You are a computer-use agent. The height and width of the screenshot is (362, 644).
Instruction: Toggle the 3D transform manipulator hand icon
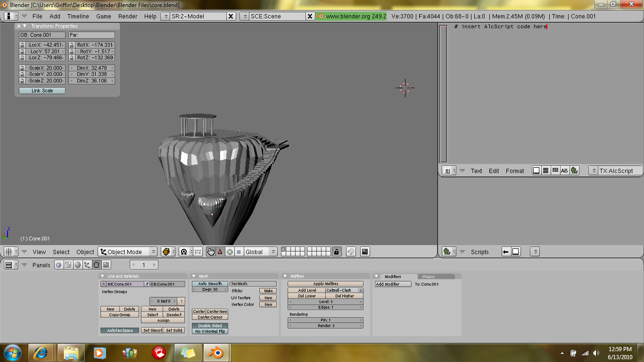point(211,252)
